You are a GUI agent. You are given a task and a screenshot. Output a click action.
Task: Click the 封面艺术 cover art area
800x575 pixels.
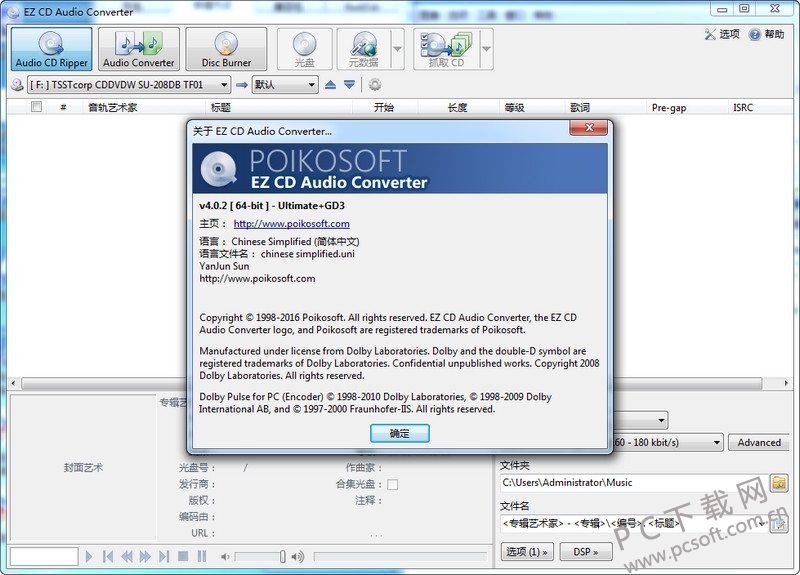[83, 467]
